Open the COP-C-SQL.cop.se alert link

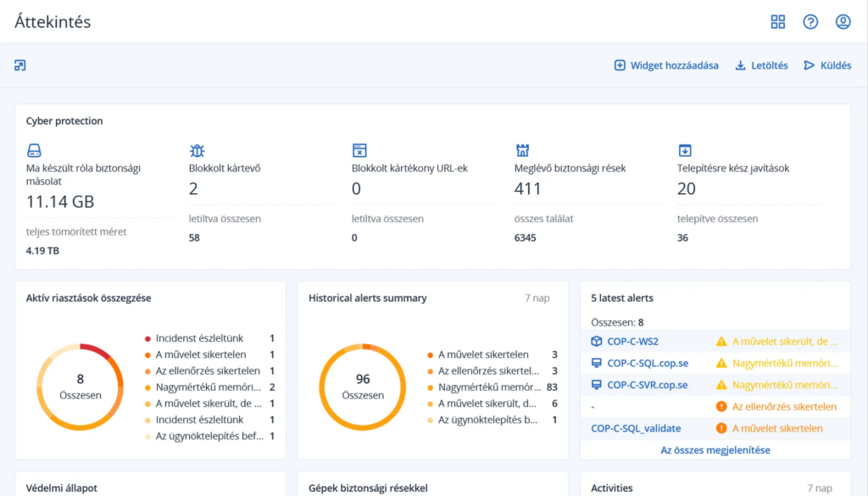[x=648, y=363]
